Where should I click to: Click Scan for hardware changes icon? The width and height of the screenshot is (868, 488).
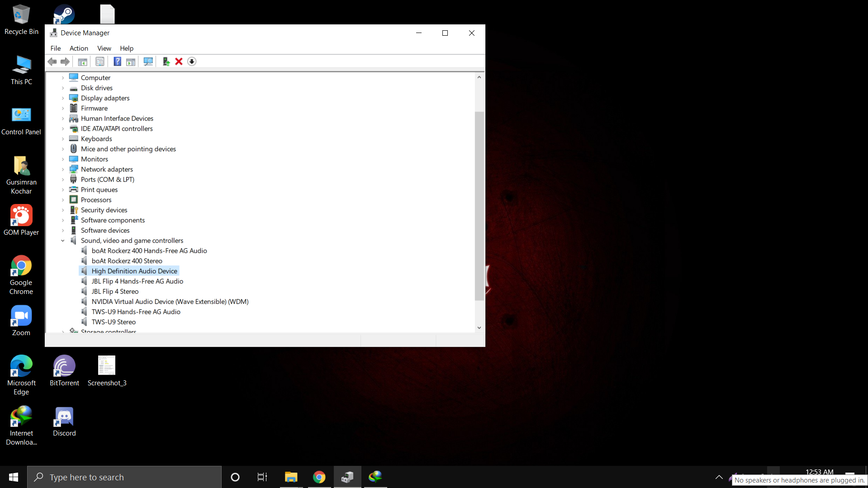click(148, 62)
